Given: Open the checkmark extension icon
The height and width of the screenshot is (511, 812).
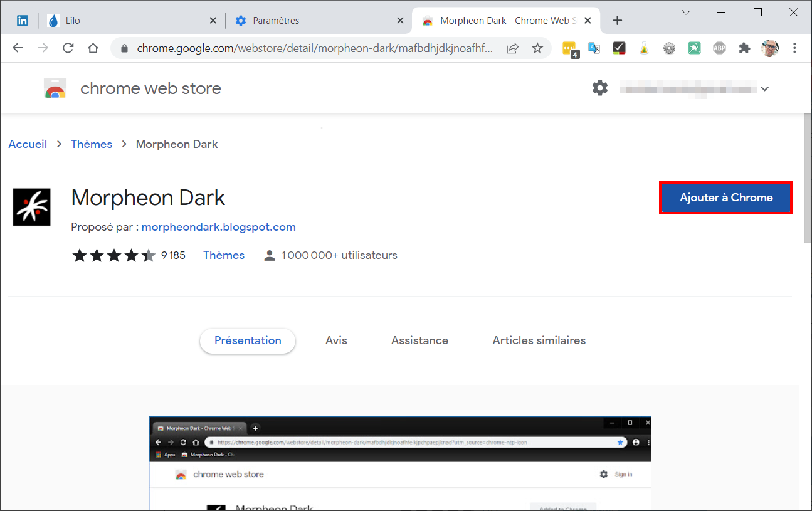Looking at the screenshot, I should pos(619,48).
